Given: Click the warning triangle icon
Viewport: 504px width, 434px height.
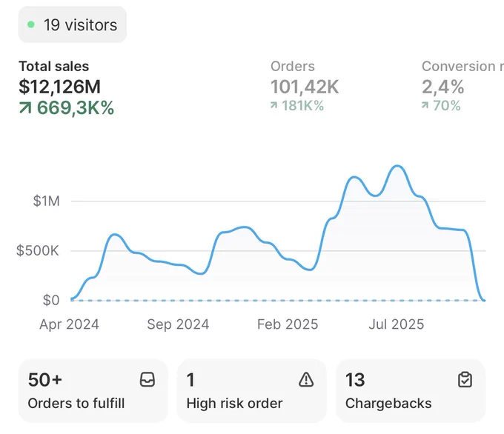Looking at the screenshot, I should (x=306, y=379).
